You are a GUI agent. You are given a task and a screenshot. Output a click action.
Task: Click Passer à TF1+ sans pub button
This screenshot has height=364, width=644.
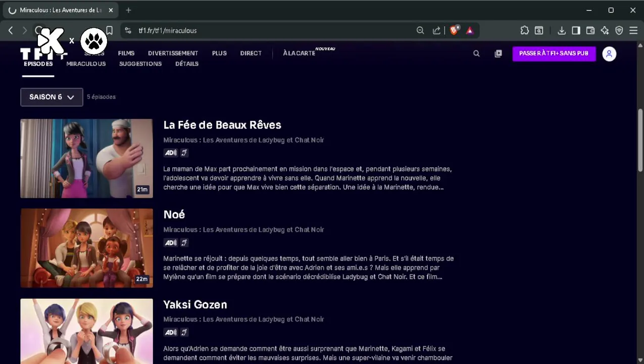click(554, 54)
